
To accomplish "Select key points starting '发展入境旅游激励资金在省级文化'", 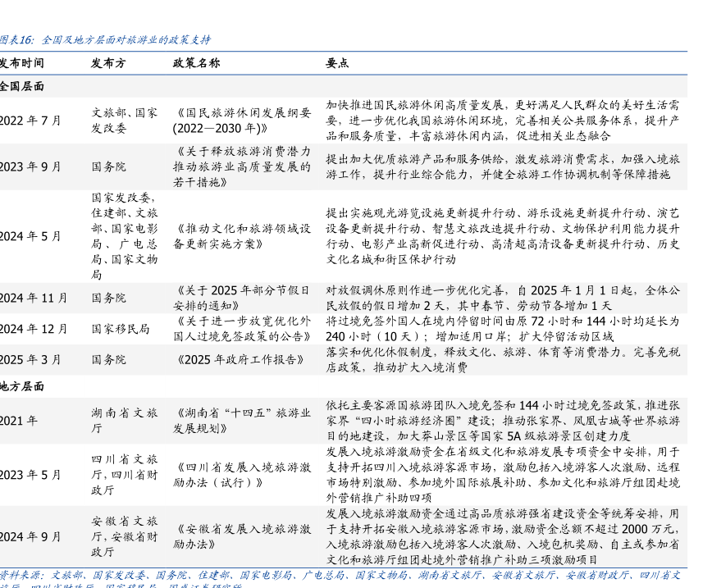I will pyautogui.click(x=503, y=475).
